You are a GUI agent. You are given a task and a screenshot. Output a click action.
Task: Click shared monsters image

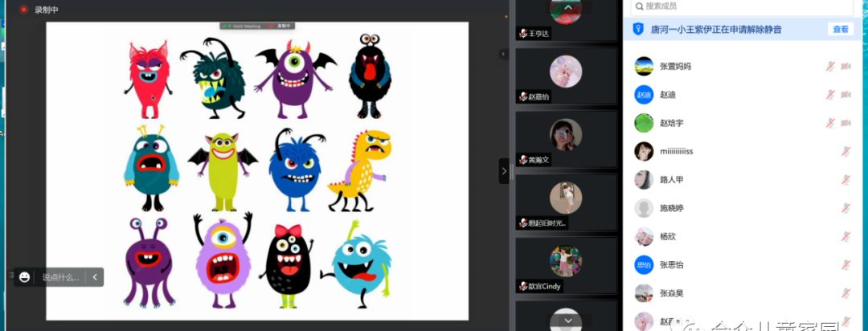(x=257, y=170)
